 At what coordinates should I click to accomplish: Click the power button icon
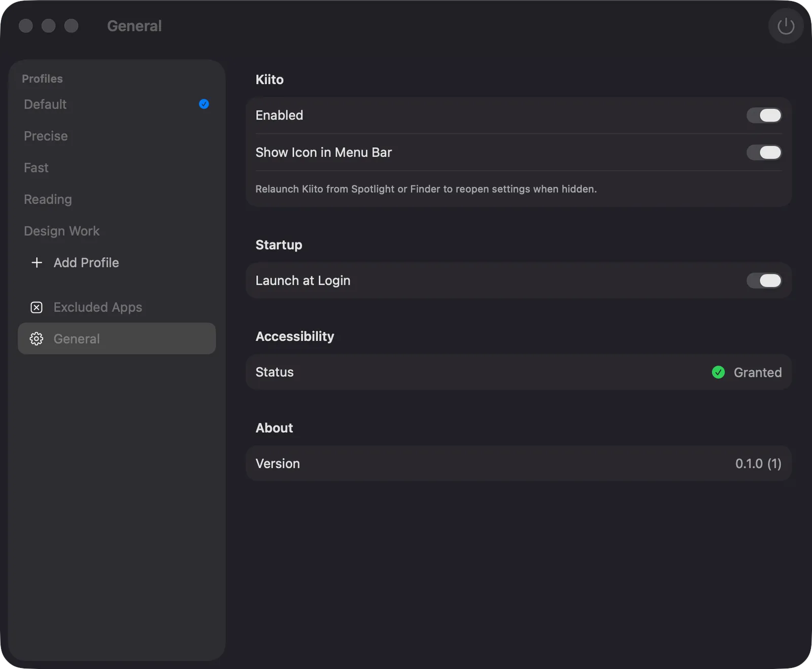pyautogui.click(x=786, y=26)
